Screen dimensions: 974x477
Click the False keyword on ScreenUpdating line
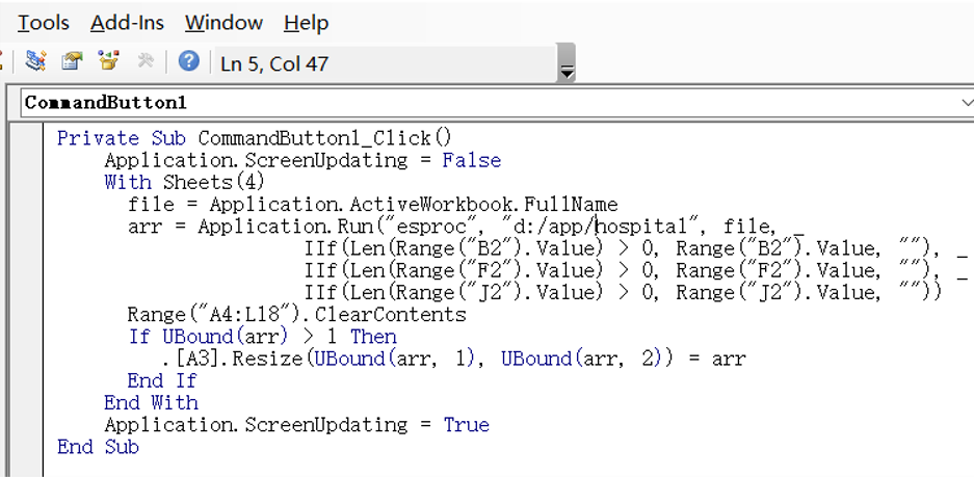pyautogui.click(x=471, y=160)
